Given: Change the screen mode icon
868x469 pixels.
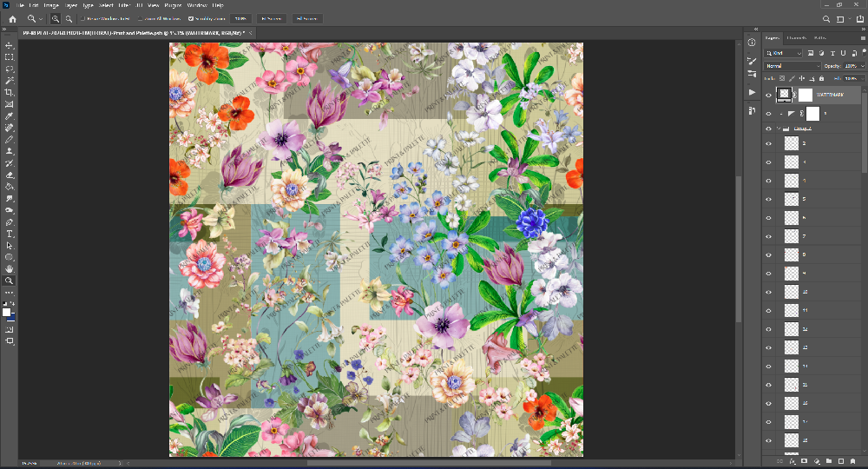Looking at the screenshot, I should (x=10, y=341).
